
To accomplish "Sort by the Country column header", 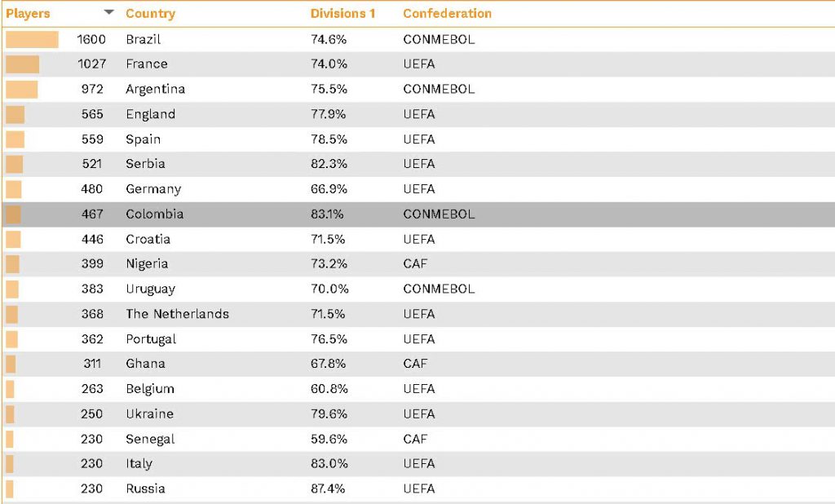I will [x=150, y=14].
